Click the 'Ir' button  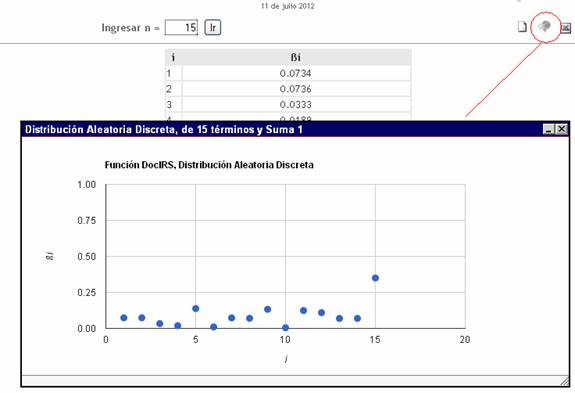pos(213,27)
